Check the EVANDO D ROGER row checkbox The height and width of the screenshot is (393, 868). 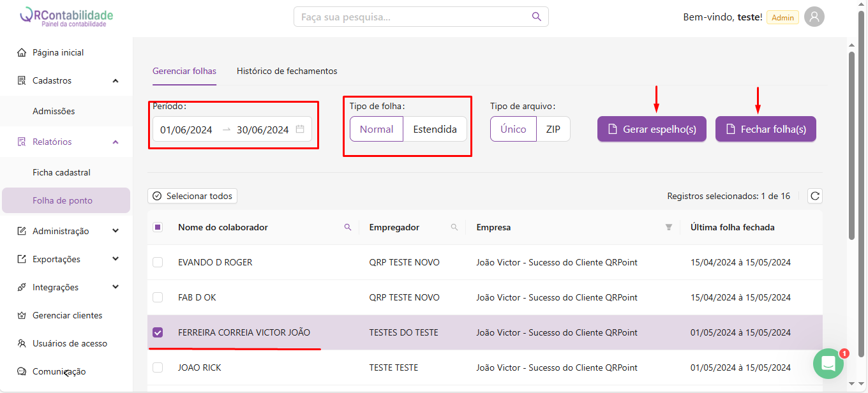tap(158, 262)
